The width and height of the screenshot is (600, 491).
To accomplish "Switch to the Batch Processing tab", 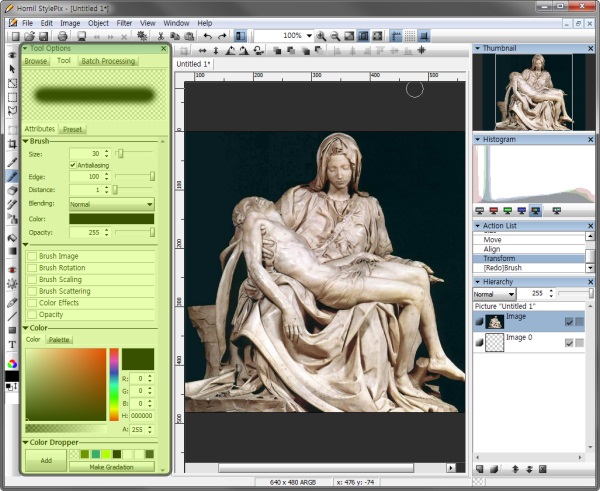I will (108, 61).
